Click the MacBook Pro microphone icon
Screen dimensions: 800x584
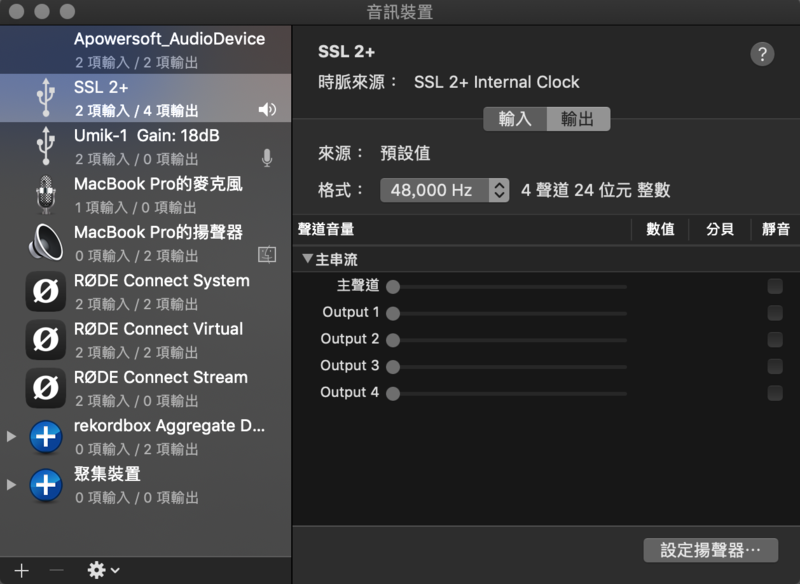coord(45,194)
